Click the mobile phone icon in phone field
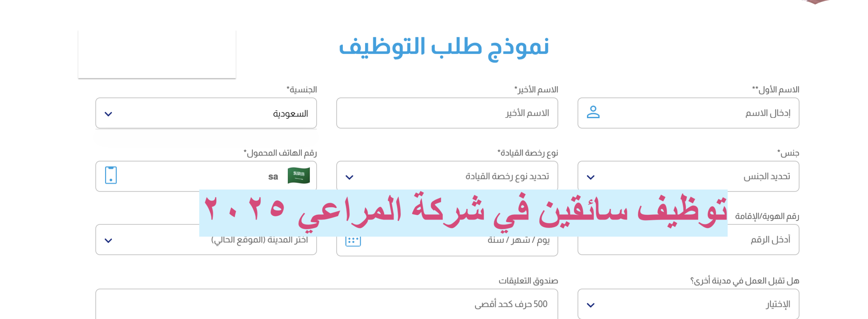The height and width of the screenshot is (319, 868). pos(111,175)
